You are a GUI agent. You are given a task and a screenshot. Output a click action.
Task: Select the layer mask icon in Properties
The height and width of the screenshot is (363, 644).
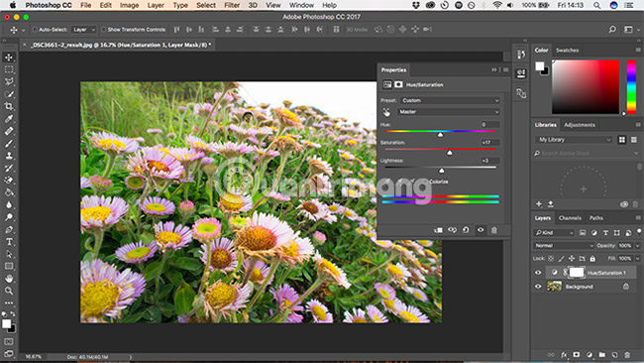(398, 84)
